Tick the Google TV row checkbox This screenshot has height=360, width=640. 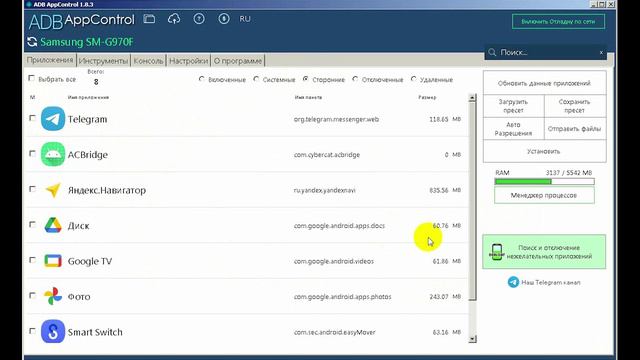click(x=32, y=260)
